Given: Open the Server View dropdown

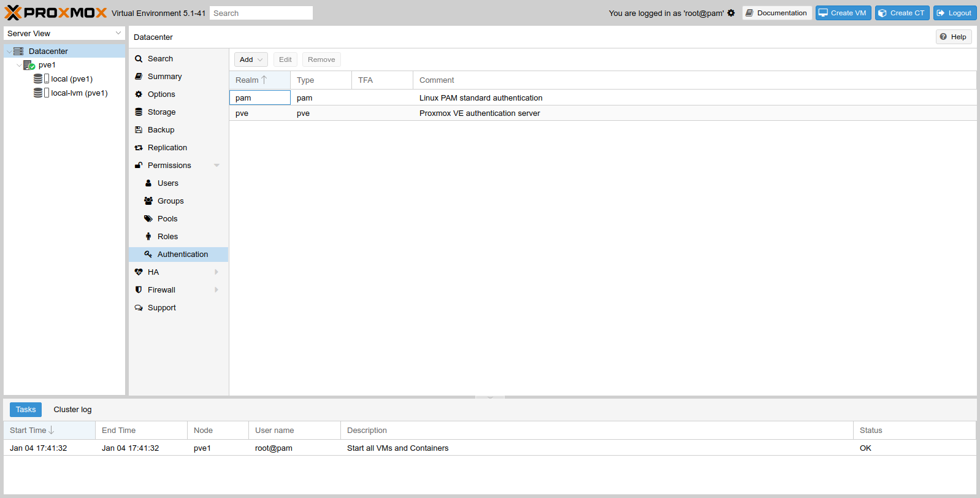Looking at the screenshot, I should tap(118, 33).
